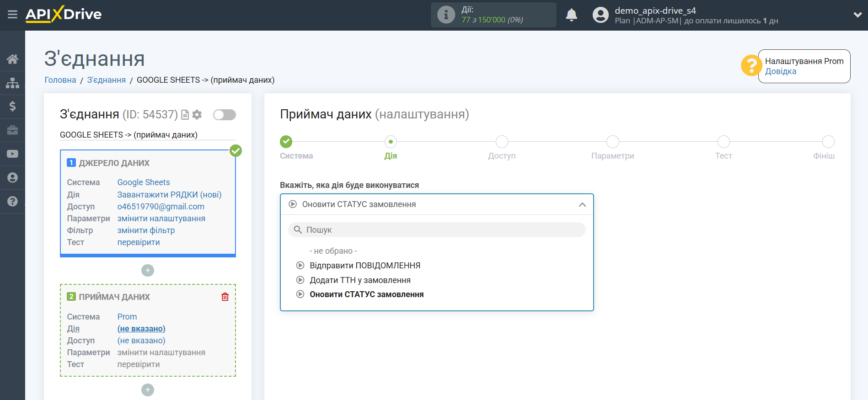Go to the Доступ step

click(502, 142)
